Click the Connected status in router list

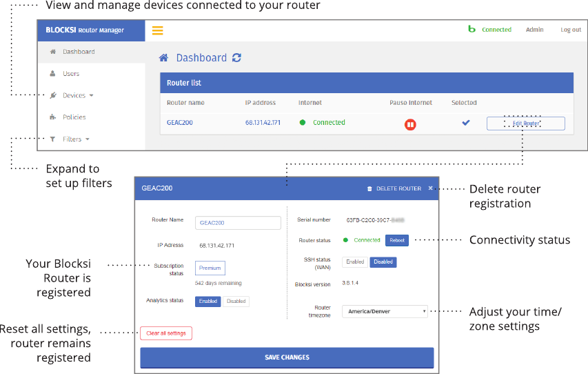pyautogui.click(x=329, y=122)
